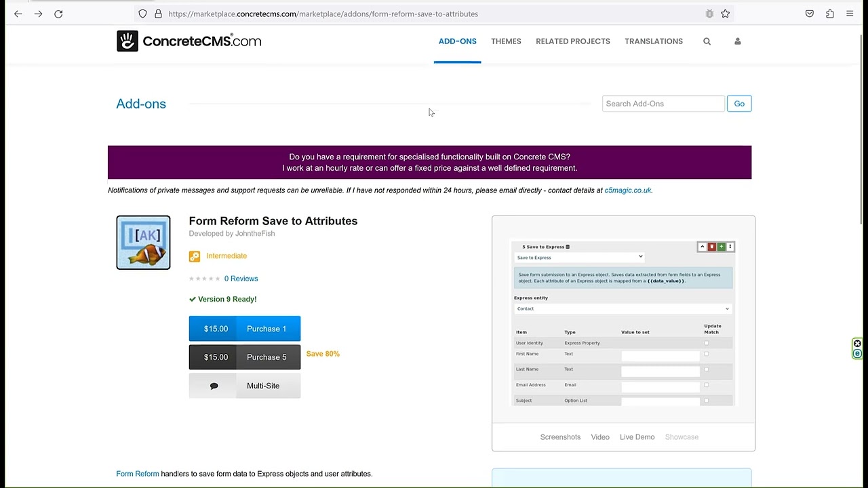Click the green Version 9 checkmark
This screenshot has width=868, height=488.
coord(193,299)
